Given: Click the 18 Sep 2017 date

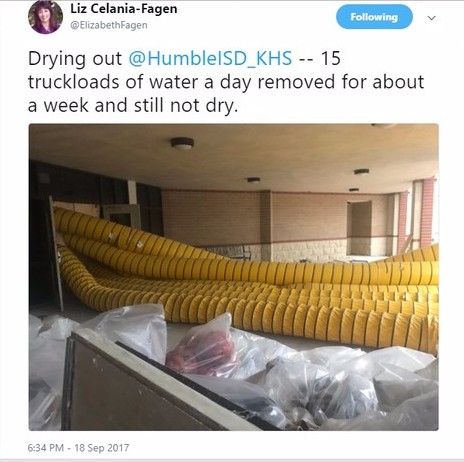Looking at the screenshot, I should point(102,447).
